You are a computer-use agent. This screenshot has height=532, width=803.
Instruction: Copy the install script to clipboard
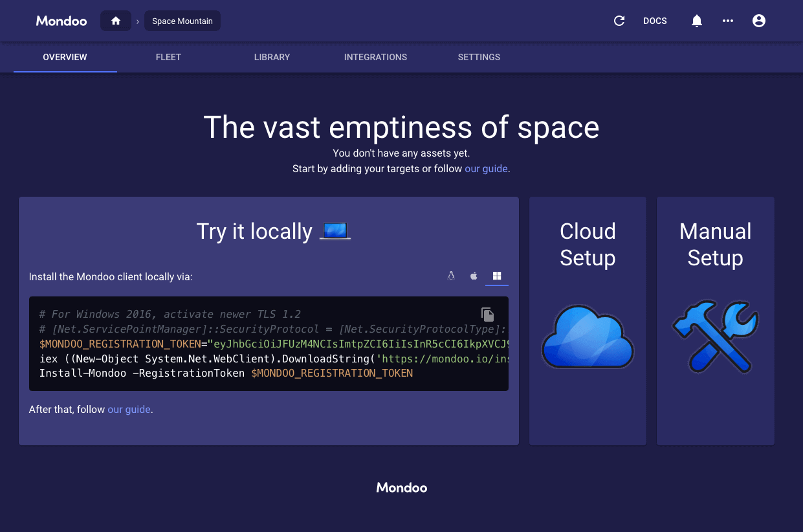tap(487, 314)
